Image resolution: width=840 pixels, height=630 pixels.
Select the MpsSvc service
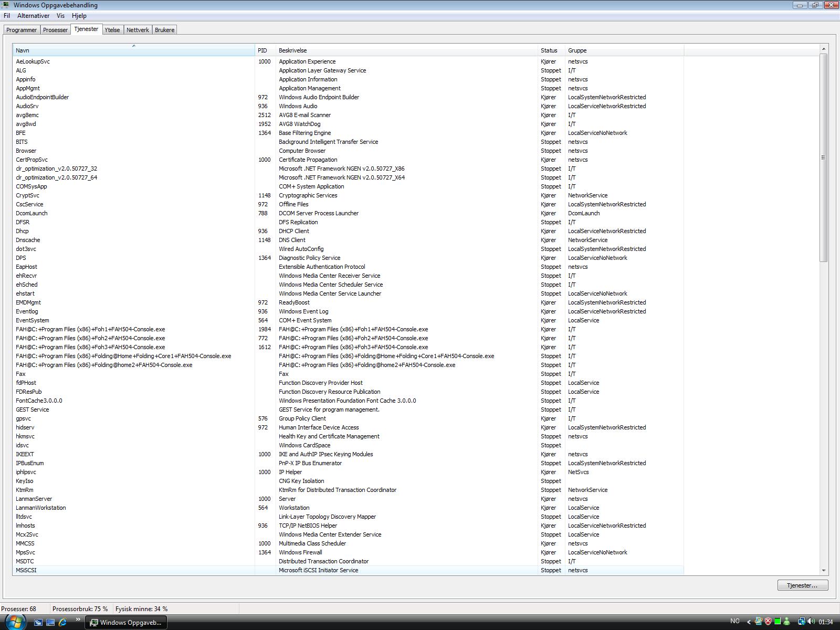pyautogui.click(x=25, y=552)
